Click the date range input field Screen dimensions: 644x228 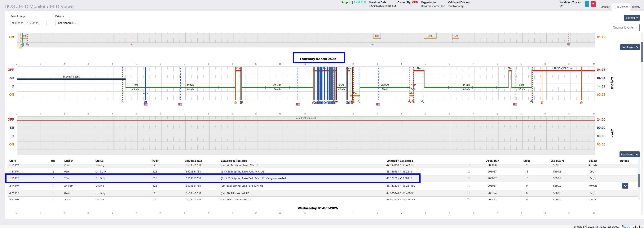(x=28, y=23)
